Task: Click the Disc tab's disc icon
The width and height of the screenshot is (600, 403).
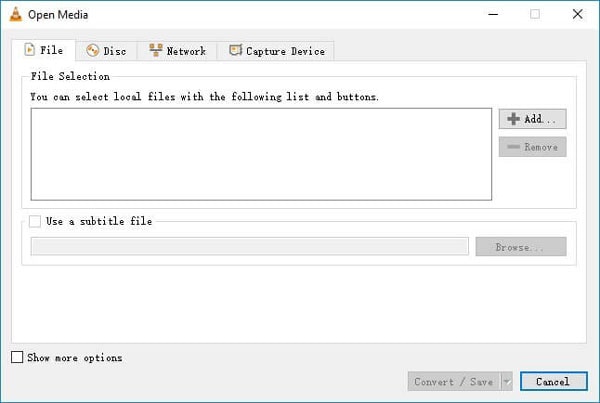Action: (x=93, y=50)
